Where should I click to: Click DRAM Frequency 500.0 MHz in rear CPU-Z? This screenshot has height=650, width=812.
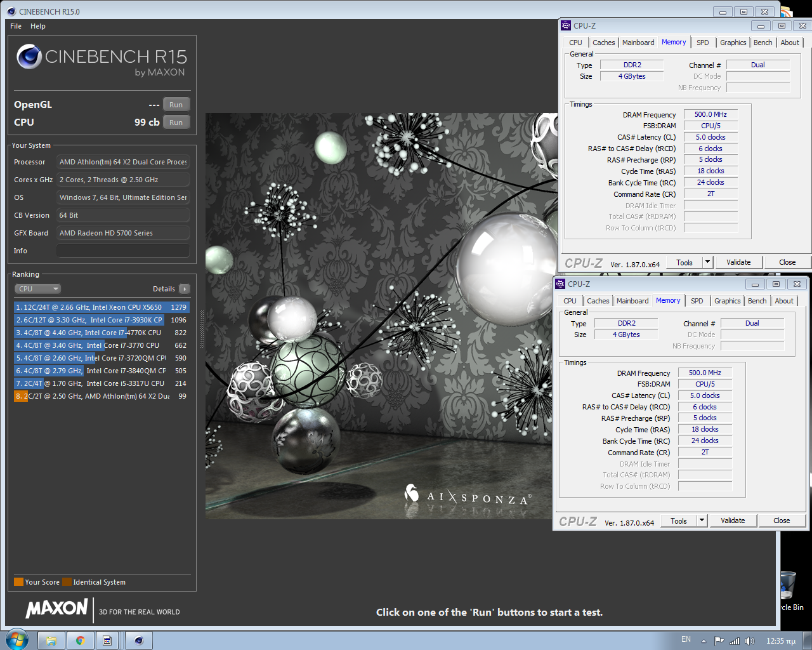(710, 114)
